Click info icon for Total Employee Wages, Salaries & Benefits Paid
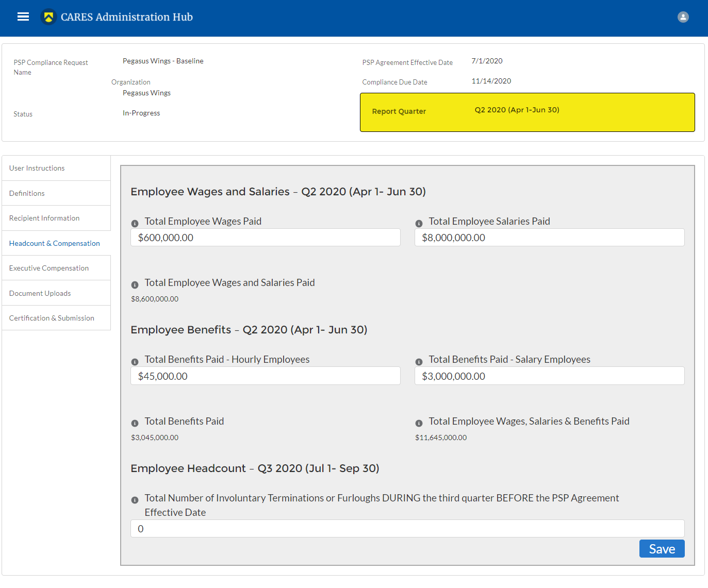The image size is (708, 588). point(419,423)
